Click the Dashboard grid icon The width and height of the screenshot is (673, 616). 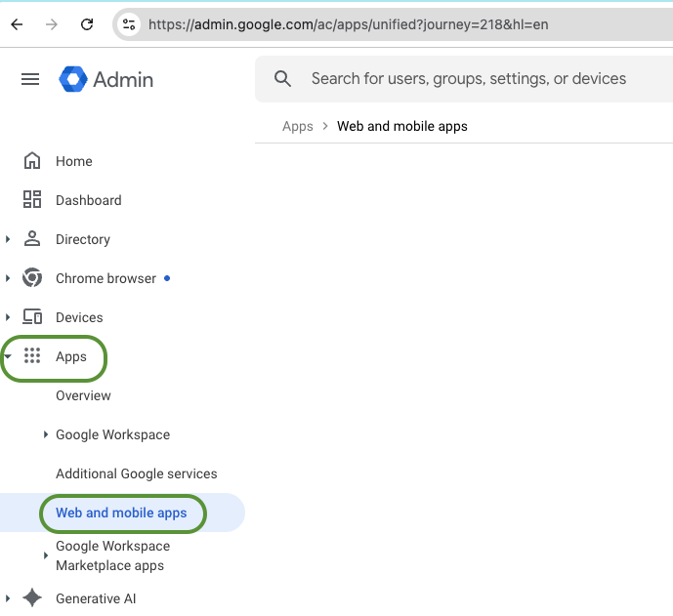point(32,199)
